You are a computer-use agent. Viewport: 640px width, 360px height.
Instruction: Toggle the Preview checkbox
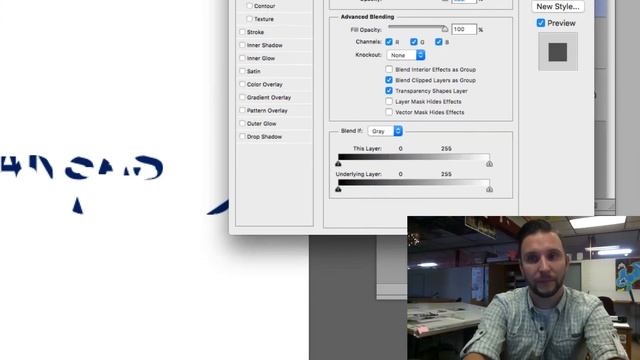541,23
